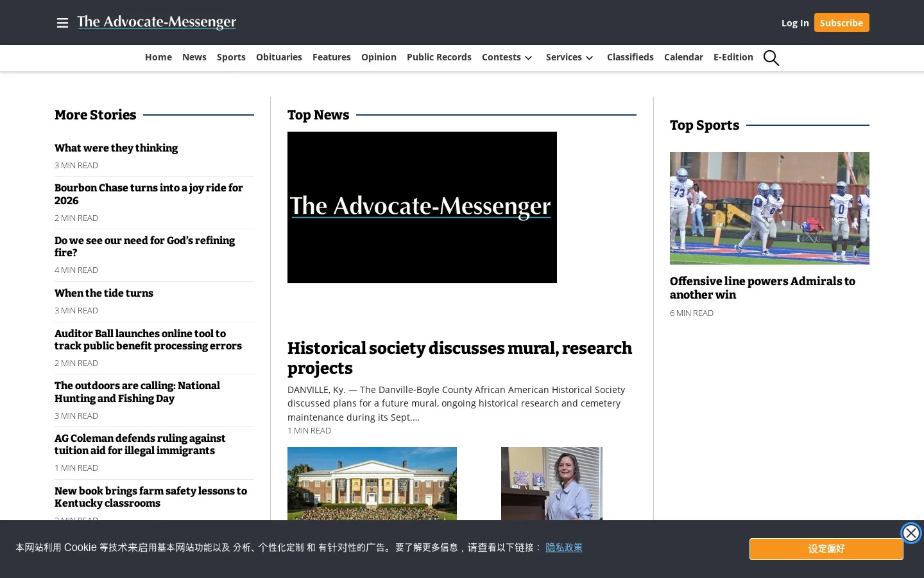924x578 pixels.
Task: Open the Sports nav item
Action: pos(231,57)
